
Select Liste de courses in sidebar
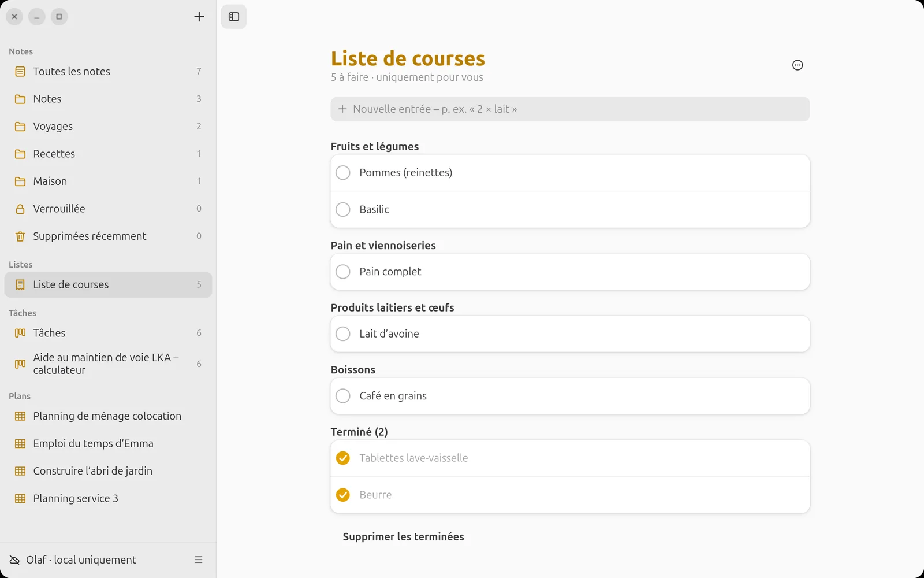108,284
